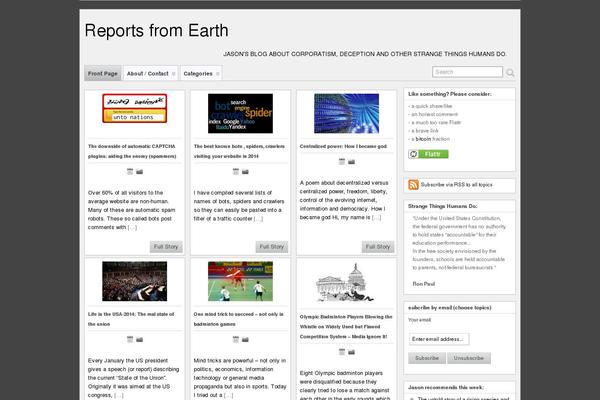Open 'Centralized power: How I became god' title
Viewport: 600px width, 400px height.
[x=343, y=146]
